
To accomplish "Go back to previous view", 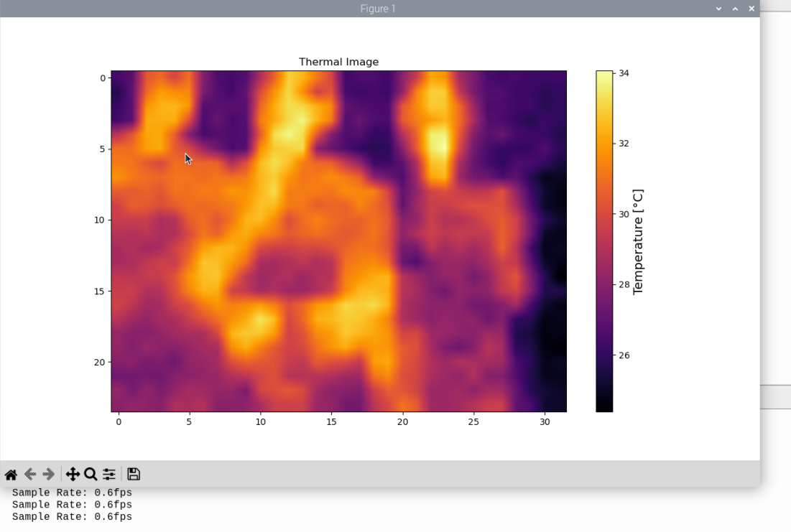I will (x=30, y=475).
